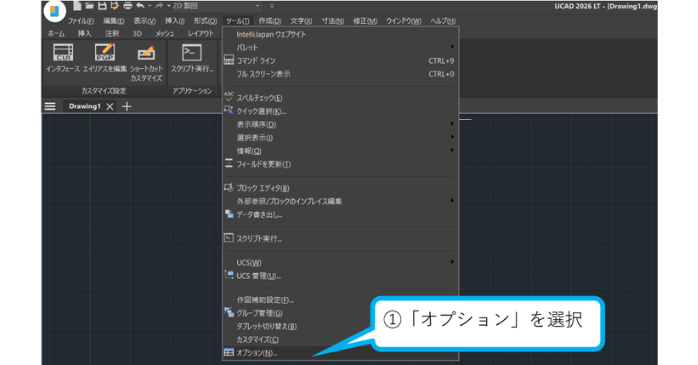The image size is (698, 365).
Task: Switch to the レイアウト ribbon tab
Action: click(201, 34)
